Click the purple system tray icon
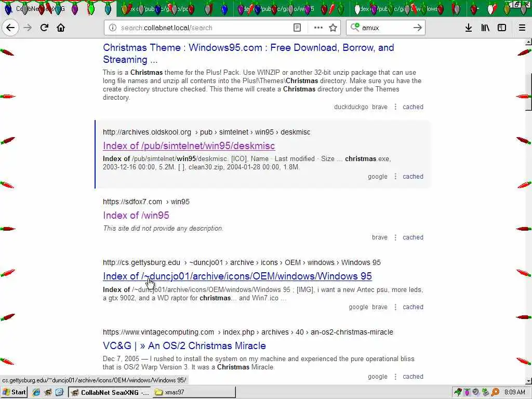Screen dimensions: 532x399 click(467, 392)
